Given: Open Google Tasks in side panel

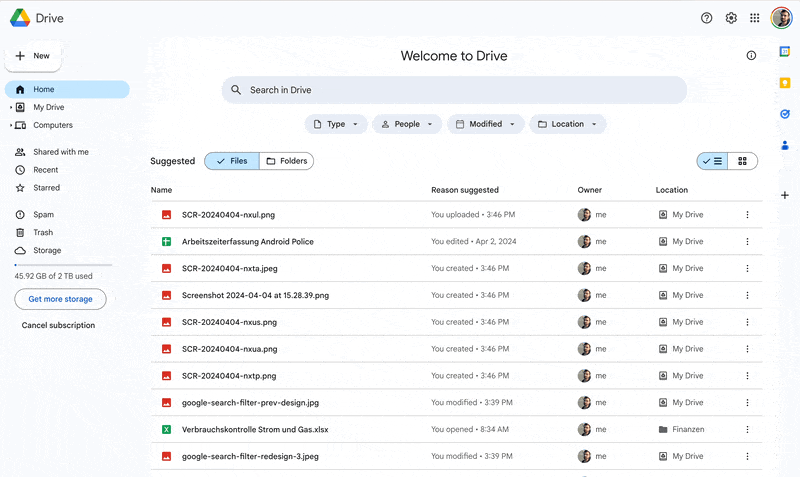Looking at the screenshot, I should coord(785,114).
